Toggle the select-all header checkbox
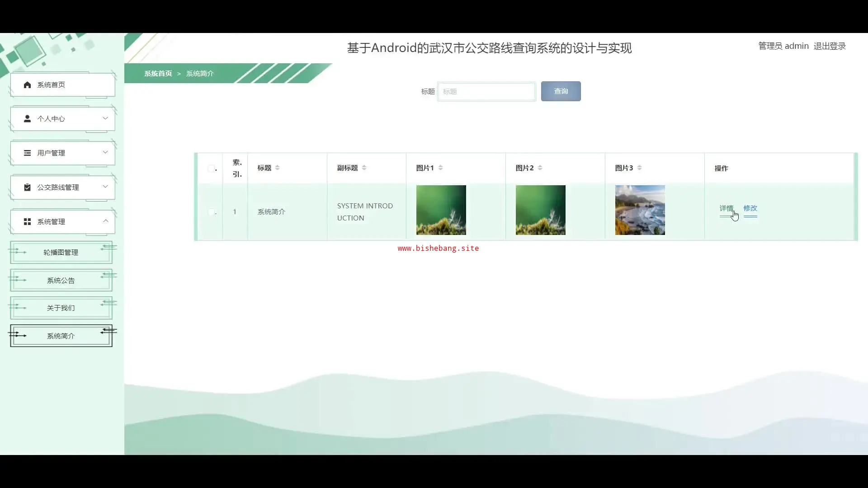This screenshot has height=488, width=868. (x=211, y=169)
